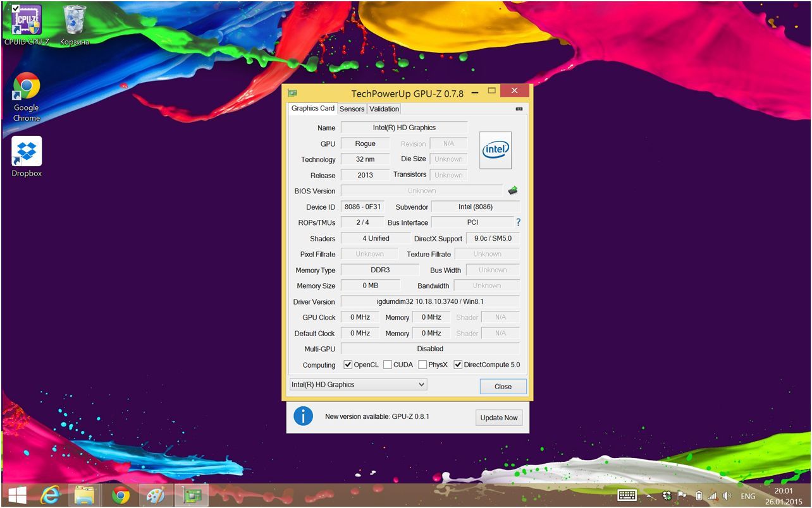Open File Explorer from the taskbar
Viewport: 812px width, 508px height.
click(x=85, y=495)
